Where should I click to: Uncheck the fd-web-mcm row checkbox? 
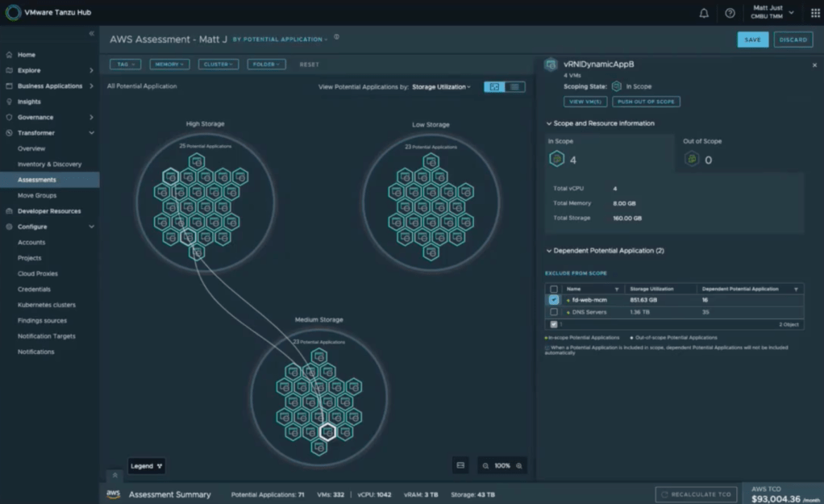553,300
